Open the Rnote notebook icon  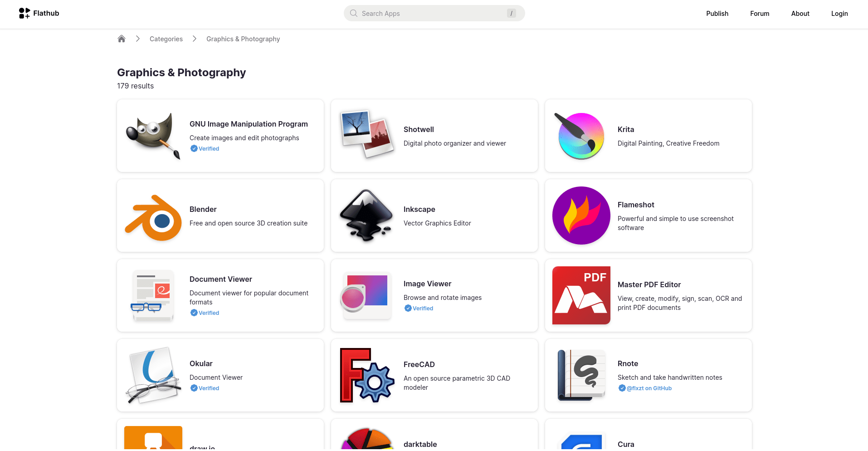click(581, 375)
